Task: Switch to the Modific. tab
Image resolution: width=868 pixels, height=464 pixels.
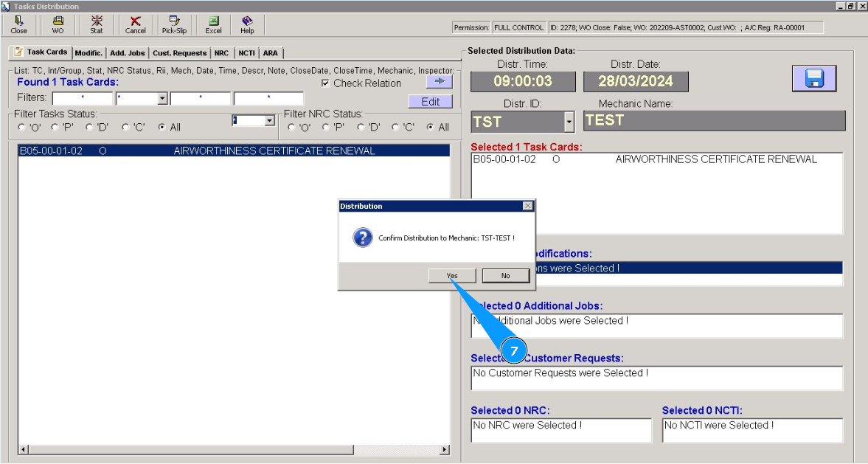Action: [x=88, y=53]
